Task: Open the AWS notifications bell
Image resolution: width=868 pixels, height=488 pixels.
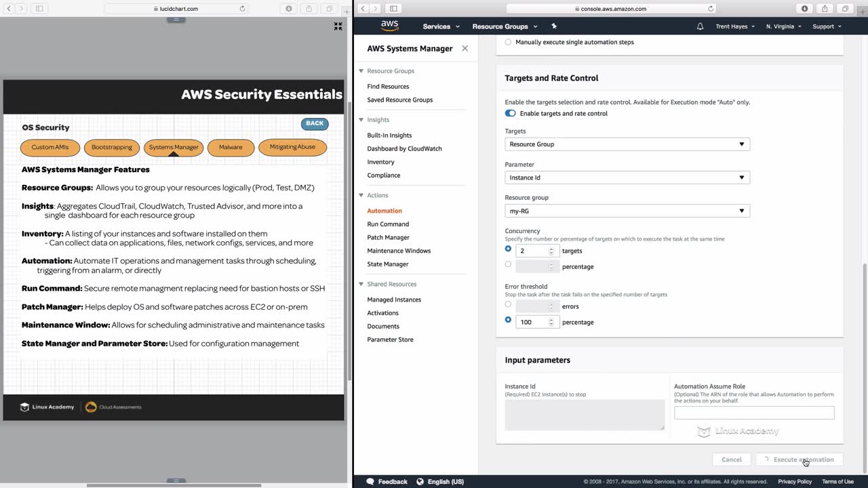Action: (700, 26)
